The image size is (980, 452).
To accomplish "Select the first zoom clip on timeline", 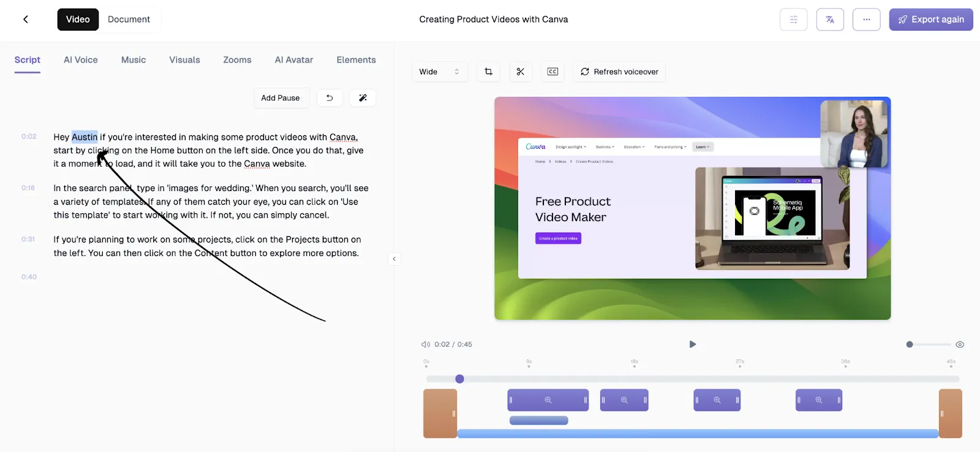I will (548, 400).
